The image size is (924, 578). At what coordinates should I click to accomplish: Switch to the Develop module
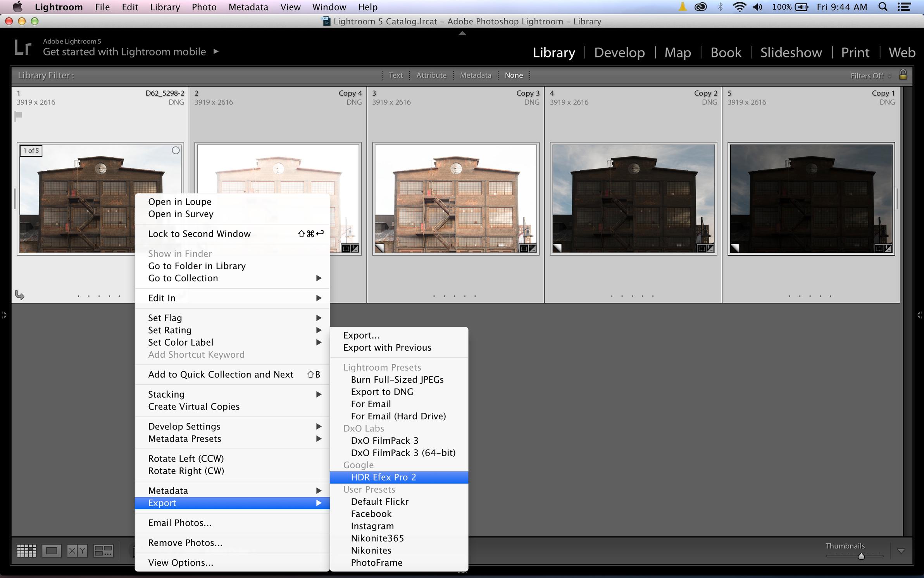click(619, 52)
